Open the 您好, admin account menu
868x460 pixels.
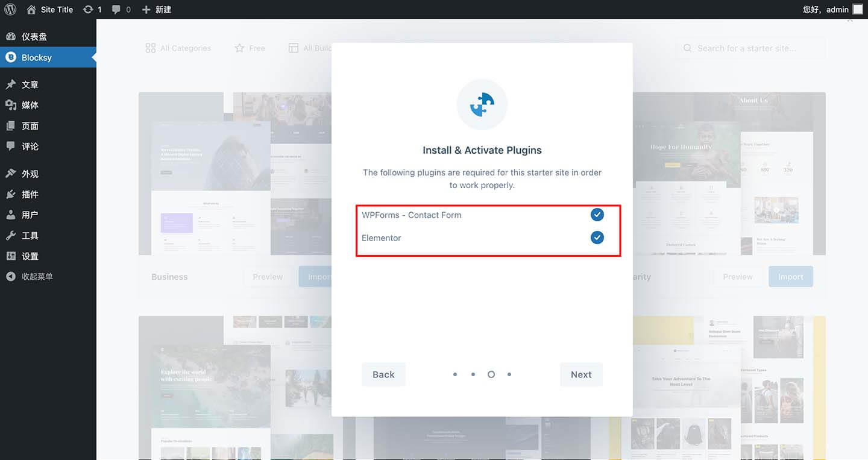[832, 10]
